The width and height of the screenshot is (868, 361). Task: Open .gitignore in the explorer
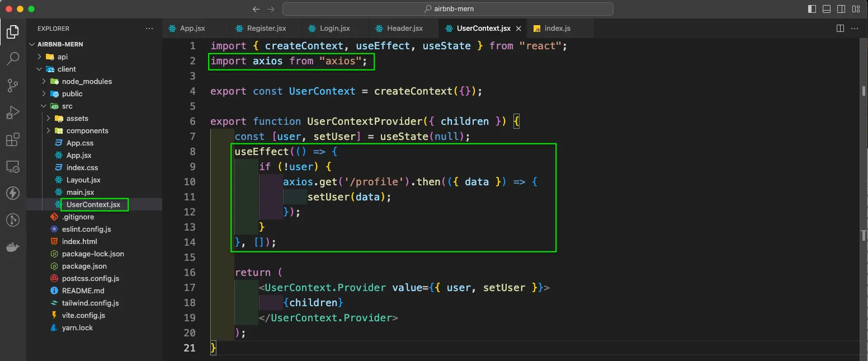(x=95, y=217)
